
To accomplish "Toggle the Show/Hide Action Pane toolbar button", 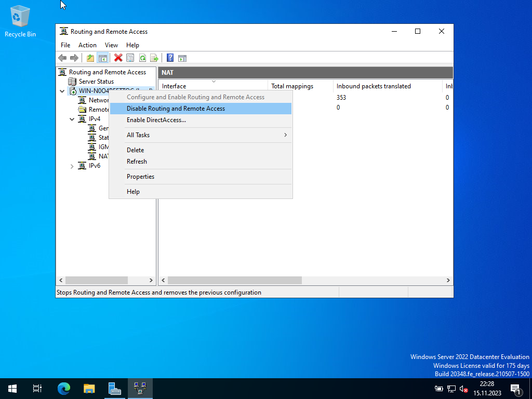I will [182, 58].
